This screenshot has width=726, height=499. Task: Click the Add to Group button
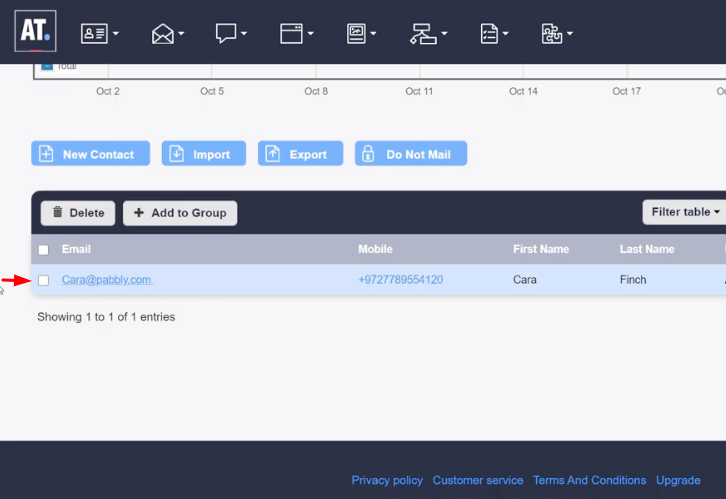(x=180, y=213)
